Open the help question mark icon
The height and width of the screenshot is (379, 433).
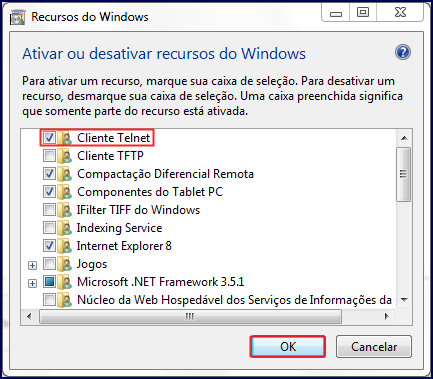coord(403,53)
